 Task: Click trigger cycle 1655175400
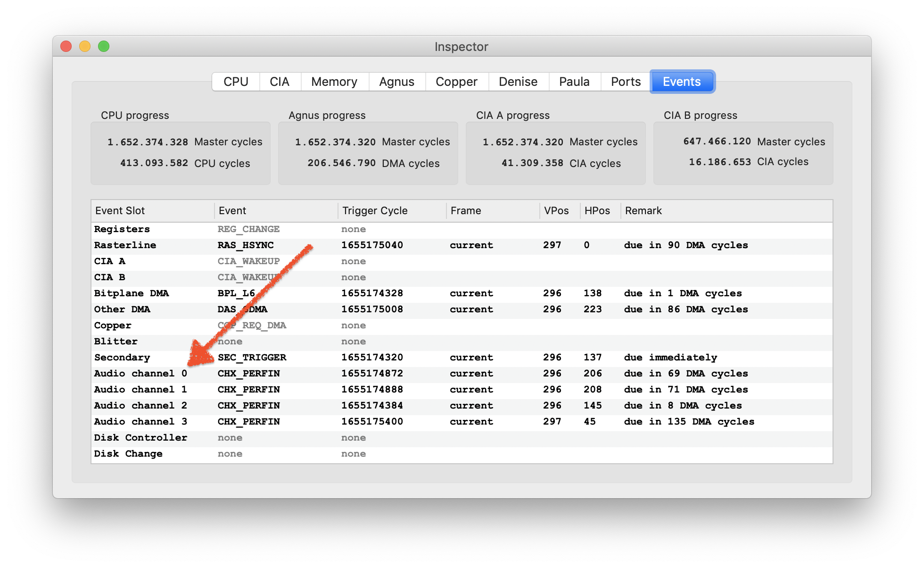372,422
